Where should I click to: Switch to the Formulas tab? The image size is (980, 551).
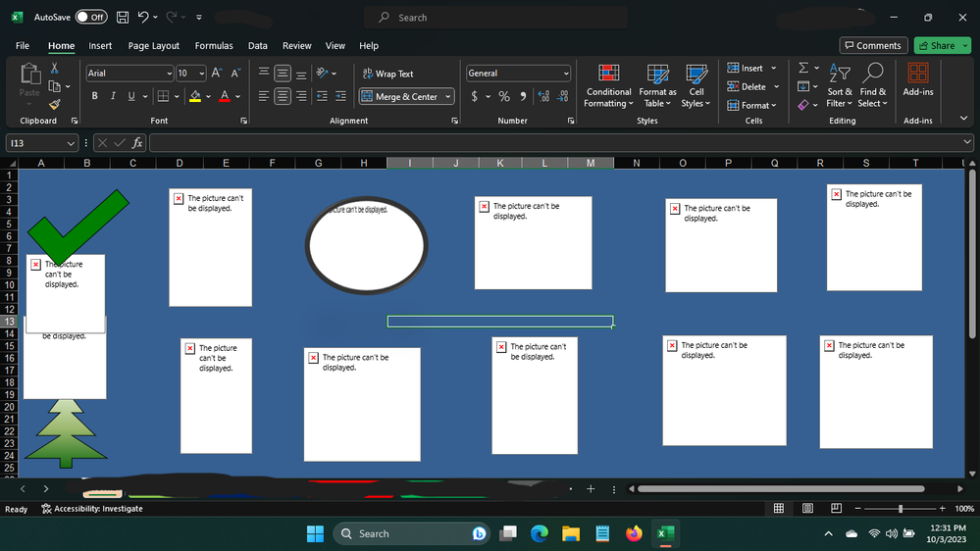214,46
